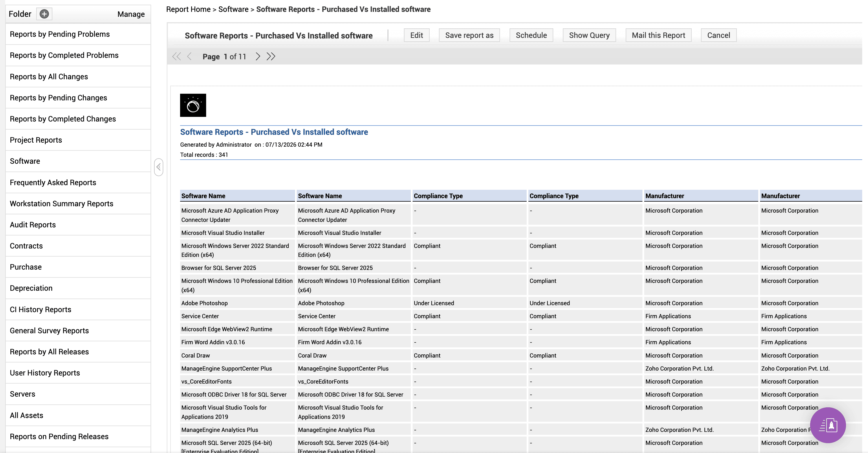Open CI History Reports folder
Screen dimensions: 868x453
pos(78,310)
